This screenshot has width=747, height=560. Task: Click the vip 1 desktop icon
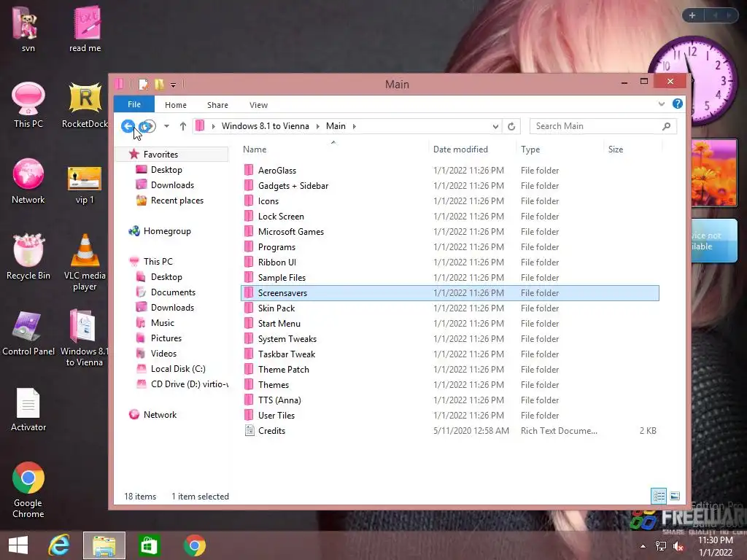pos(85,184)
